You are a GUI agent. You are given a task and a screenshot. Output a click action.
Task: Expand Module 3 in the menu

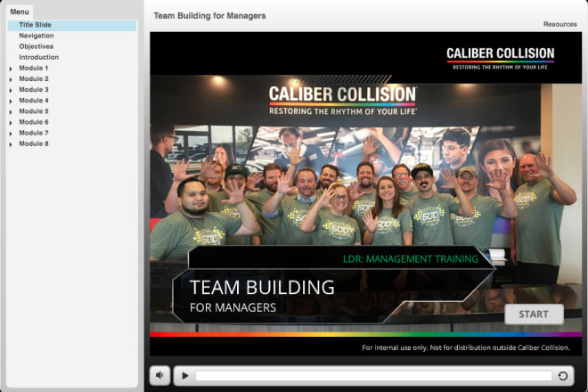[x=11, y=90]
